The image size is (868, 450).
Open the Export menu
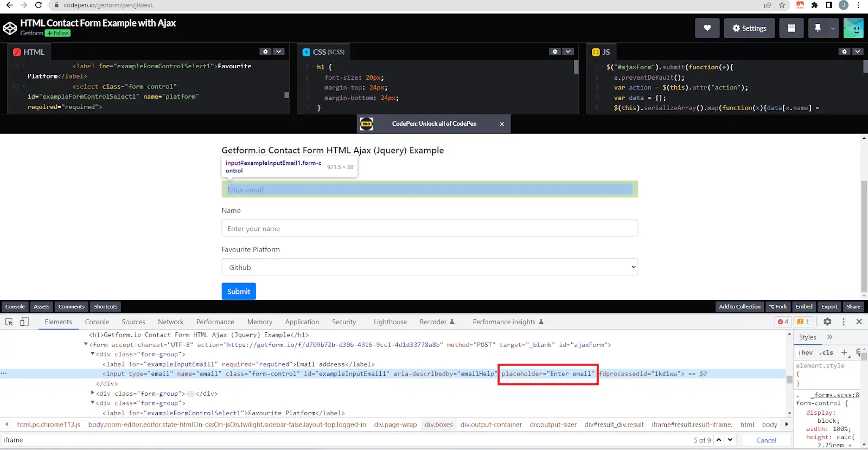pyautogui.click(x=829, y=307)
